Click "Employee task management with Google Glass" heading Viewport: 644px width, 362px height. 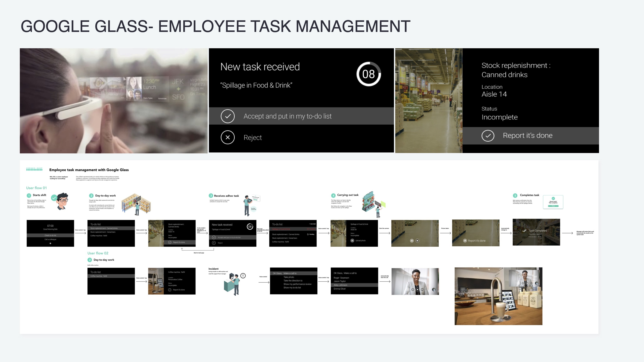[89, 170]
